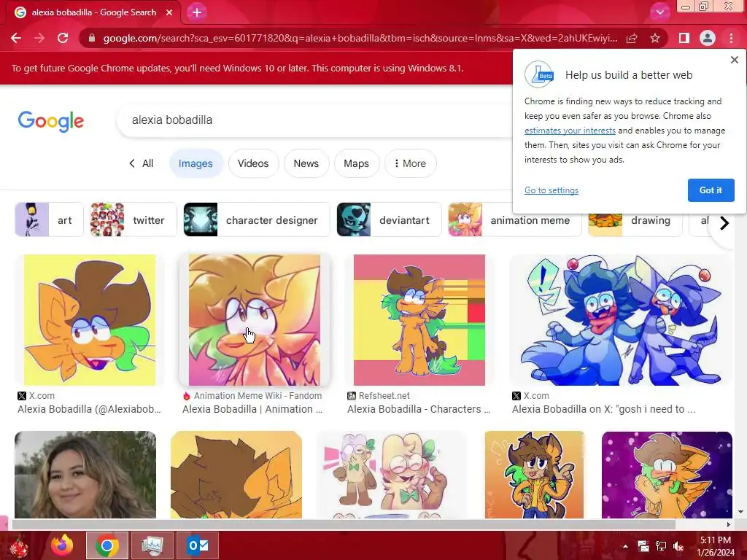This screenshot has width=747, height=560.
Task: Open Outlook from taskbar
Action: pyautogui.click(x=197, y=545)
